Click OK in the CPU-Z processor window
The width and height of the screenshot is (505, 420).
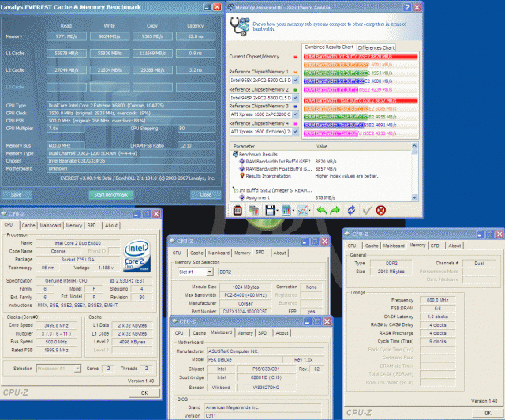click(x=144, y=392)
